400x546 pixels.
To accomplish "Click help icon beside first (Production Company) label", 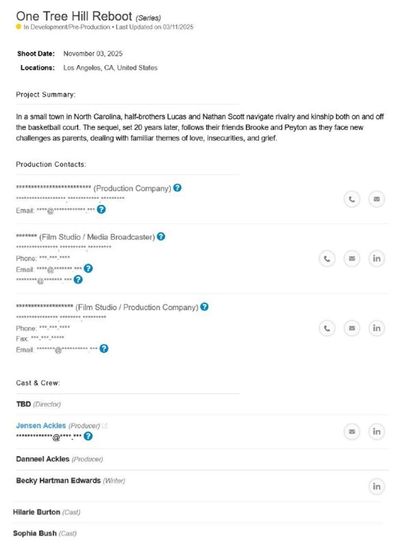I will tap(177, 188).
